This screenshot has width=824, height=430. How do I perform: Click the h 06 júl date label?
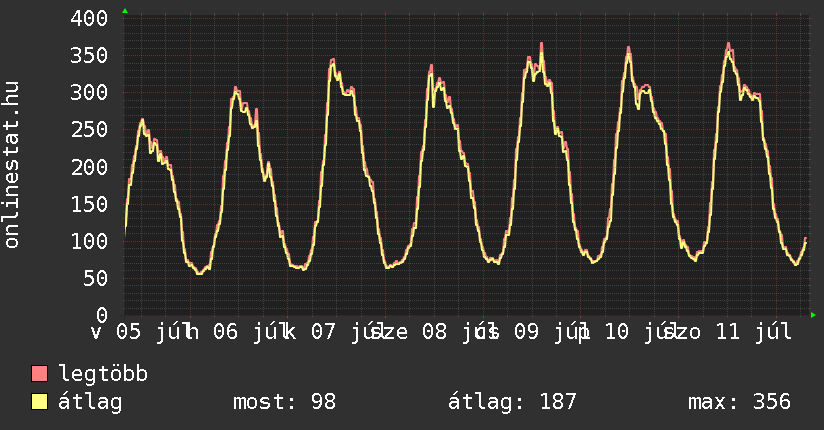coord(233,332)
